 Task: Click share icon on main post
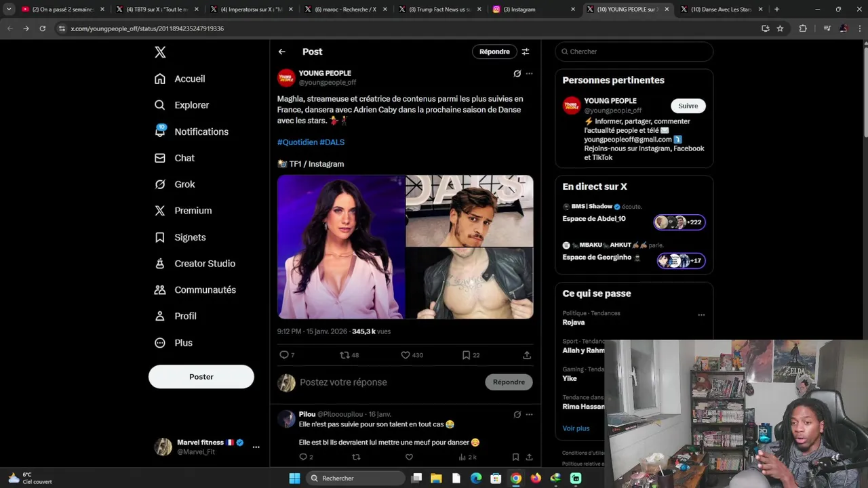click(527, 355)
